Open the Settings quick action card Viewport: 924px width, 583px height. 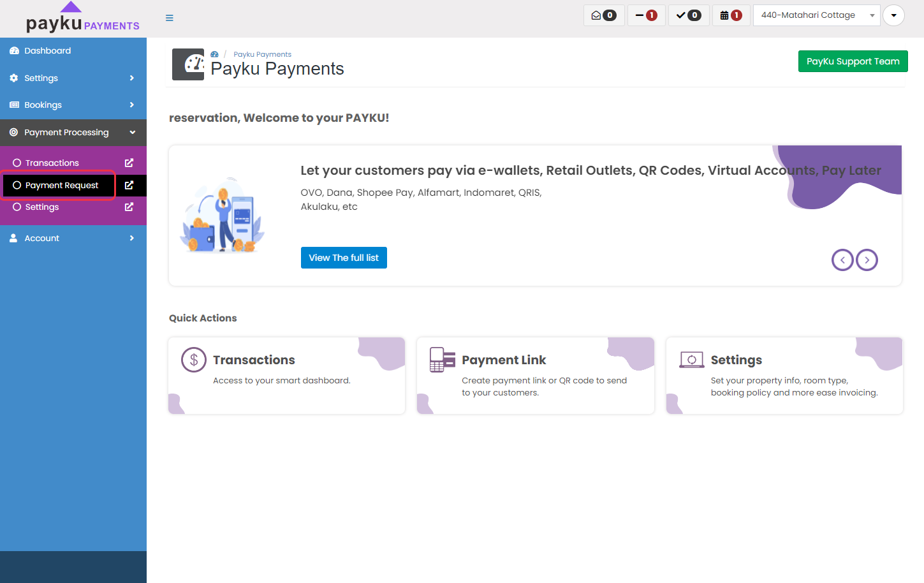coord(784,376)
